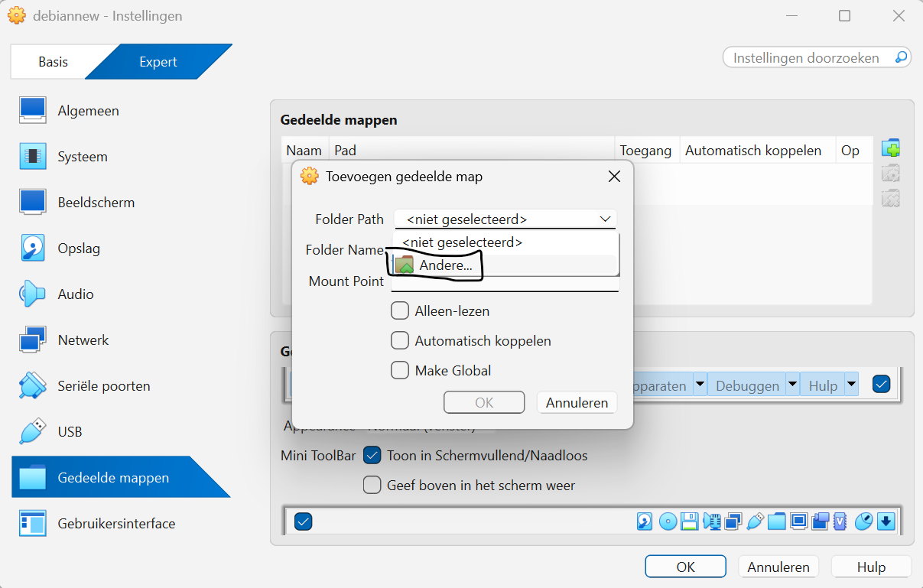Click the hard disk status bar icon
The image size is (923, 588).
pyautogui.click(x=645, y=521)
